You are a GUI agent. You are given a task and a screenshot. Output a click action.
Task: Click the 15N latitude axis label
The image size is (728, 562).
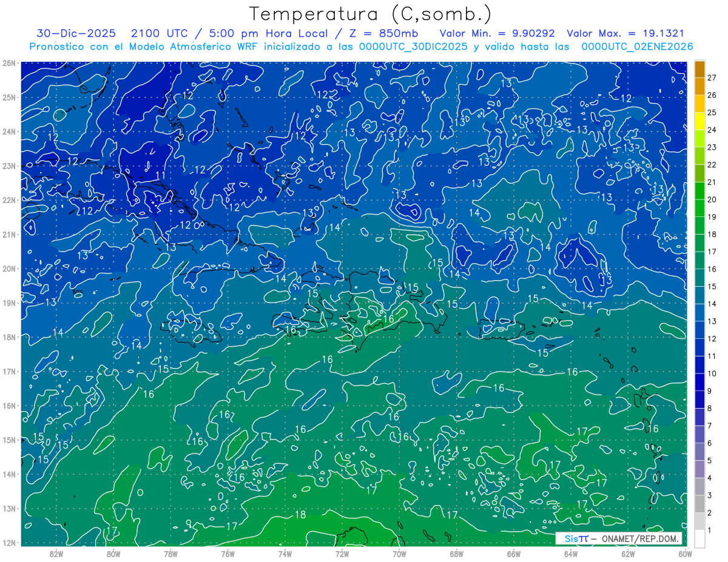coord(8,440)
